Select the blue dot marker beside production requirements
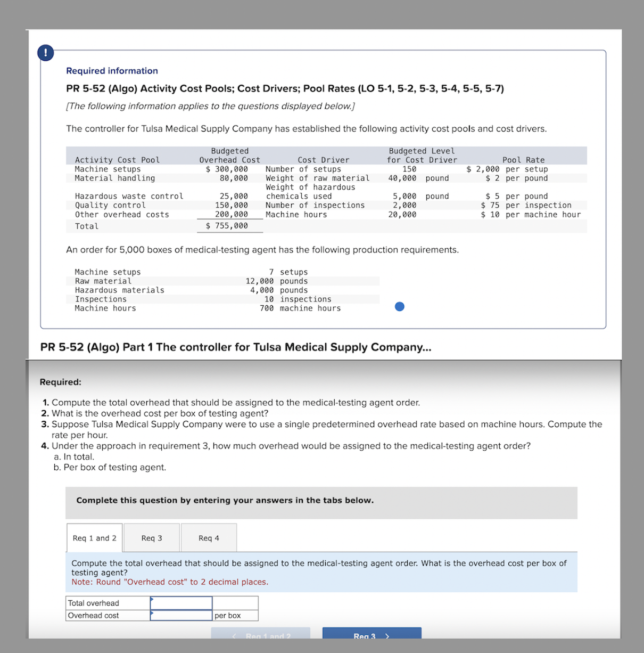The width and height of the screenshot is (644, 653). tap(399, 306)
